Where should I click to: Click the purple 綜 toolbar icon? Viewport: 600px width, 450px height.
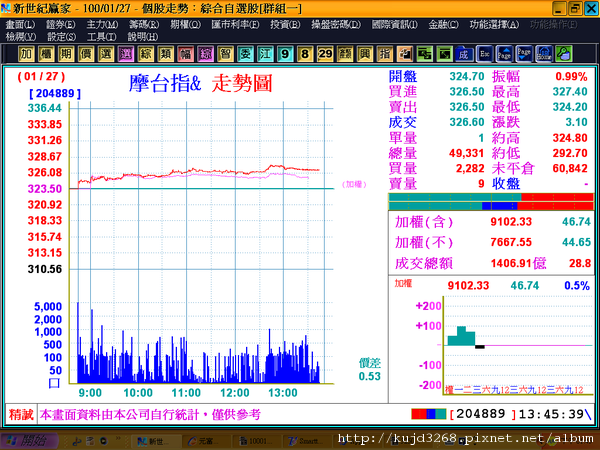(x=205, y=54)
